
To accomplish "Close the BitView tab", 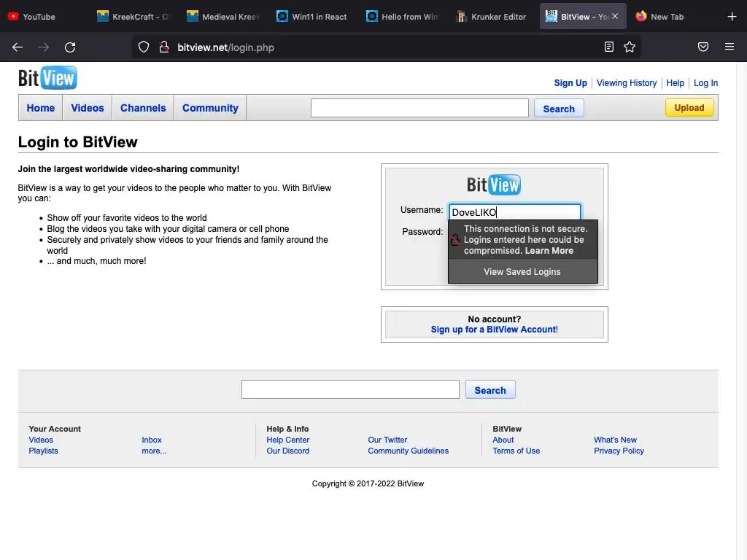I will point(615,16).
